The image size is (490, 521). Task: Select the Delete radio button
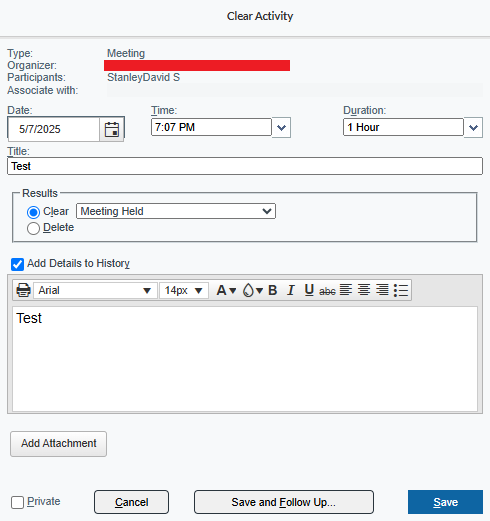coord(33,229)
